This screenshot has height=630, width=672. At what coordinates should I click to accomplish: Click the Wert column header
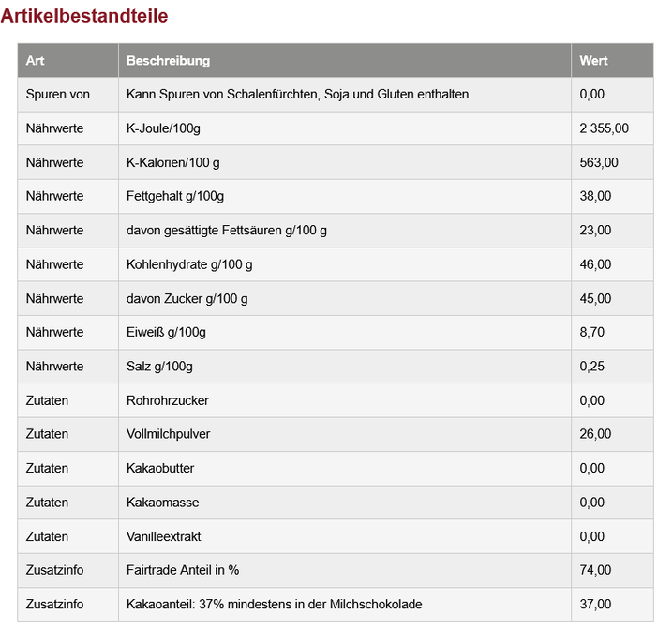coord(593,61)
